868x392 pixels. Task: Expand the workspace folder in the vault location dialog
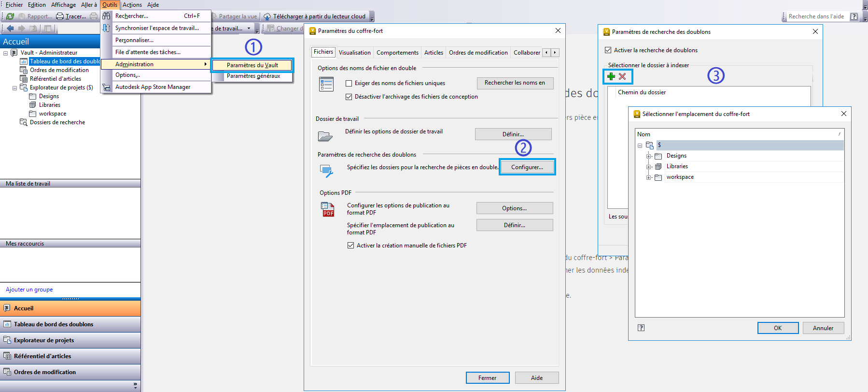coord(649,177)
